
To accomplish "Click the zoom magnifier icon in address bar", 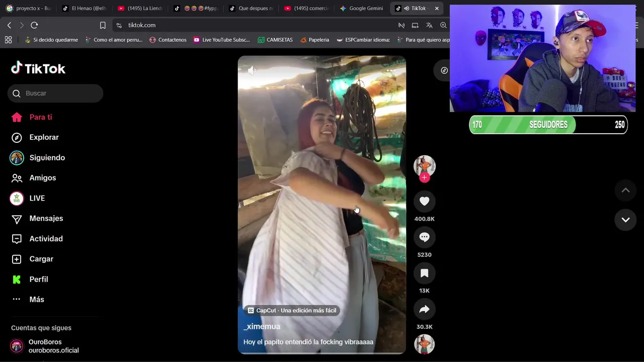I will point(443,25).
